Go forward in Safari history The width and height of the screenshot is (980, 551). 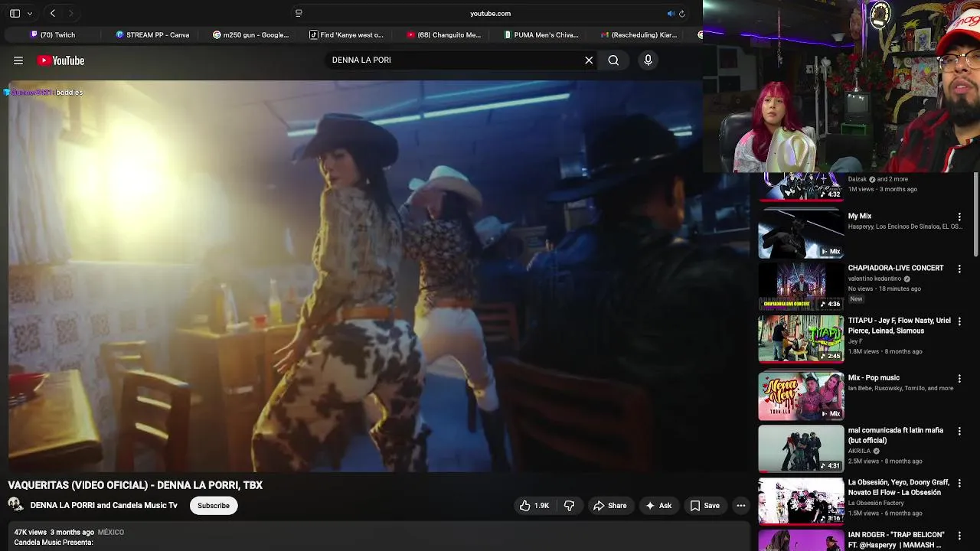(x=70, y=13)
